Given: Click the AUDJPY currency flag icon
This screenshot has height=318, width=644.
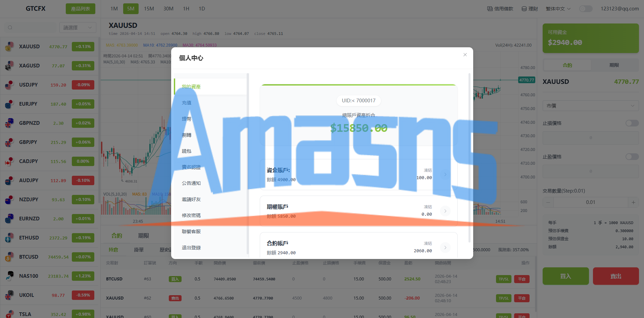Looking at the screenshot, I should pyautogui.click(x=9, y=180).
